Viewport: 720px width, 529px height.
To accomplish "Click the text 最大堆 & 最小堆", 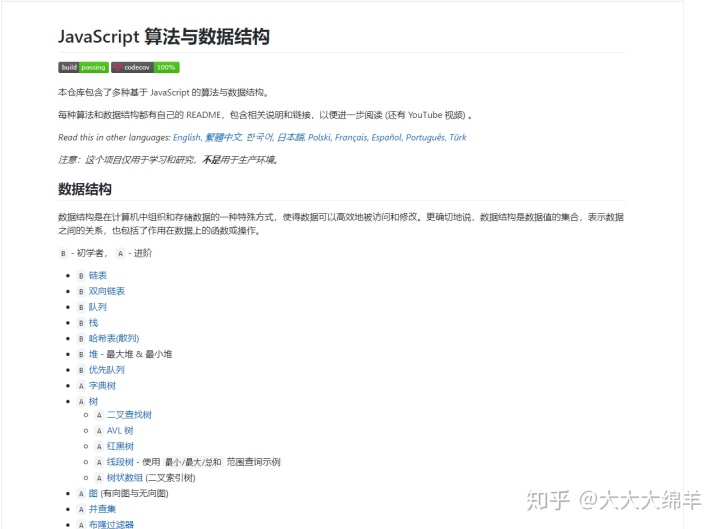I will pyautogui.click(x=140, y=354).
